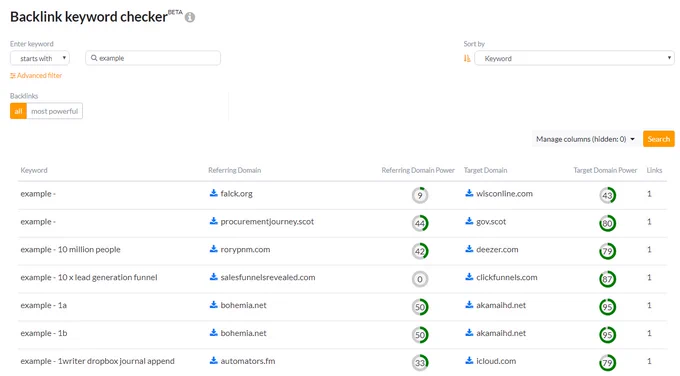680x376 pixels.
Task: Click target power gauge 43 for wisconline.com
Action: click(x=608, y=195)
